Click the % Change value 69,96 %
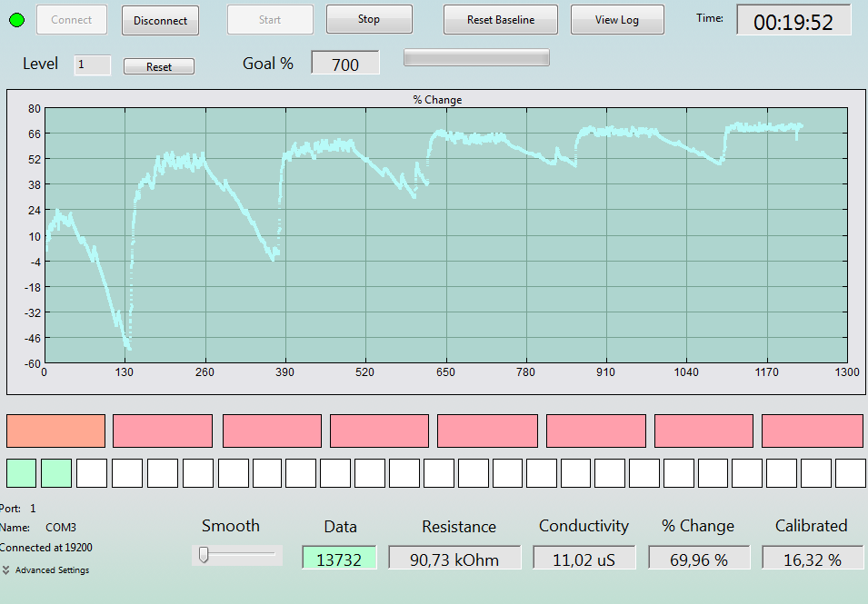Image resolution: width=868 pixels, height=604 pixels. pyautogui.click(x=699, y=558)
